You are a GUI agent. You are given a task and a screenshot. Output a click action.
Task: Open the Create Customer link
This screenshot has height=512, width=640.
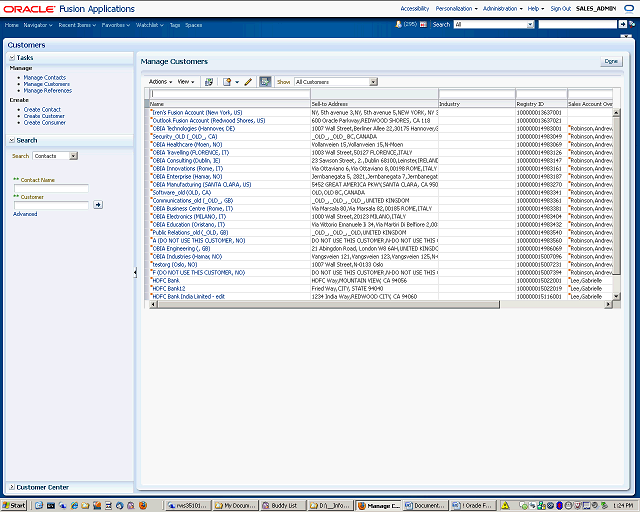click(x=44, y=116)
